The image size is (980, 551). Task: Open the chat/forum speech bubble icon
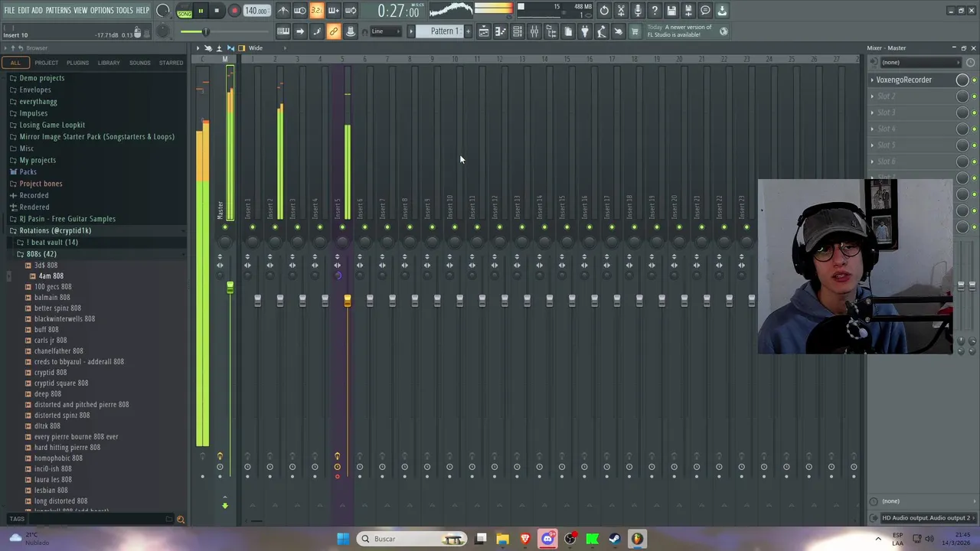705,11
